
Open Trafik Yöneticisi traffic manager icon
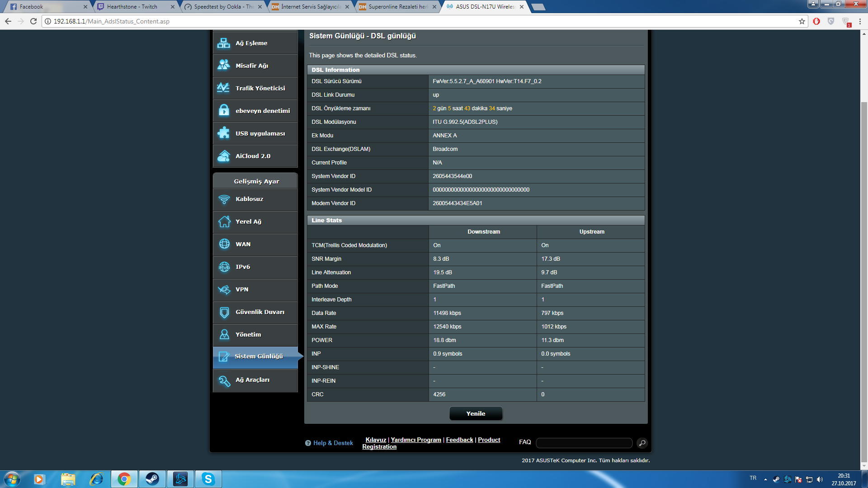224,88
